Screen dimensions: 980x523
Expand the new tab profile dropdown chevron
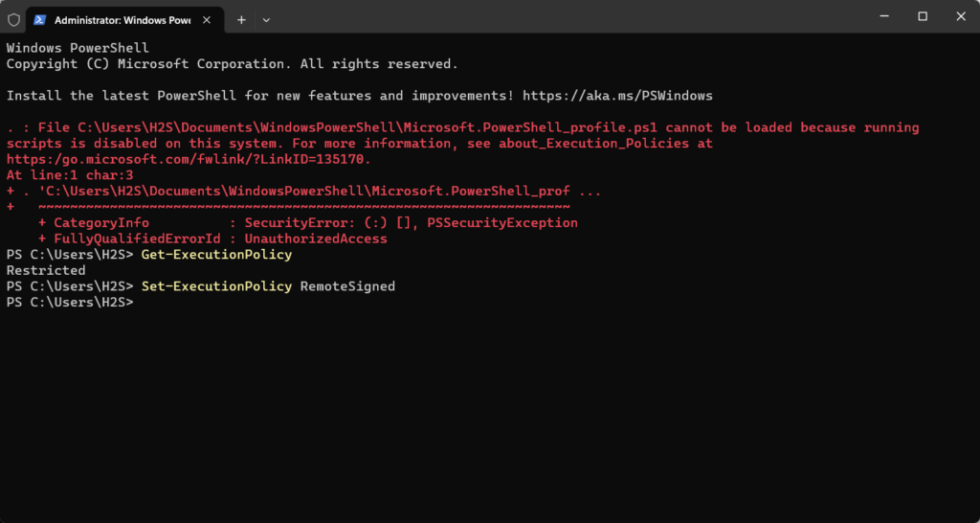(266, 19)
